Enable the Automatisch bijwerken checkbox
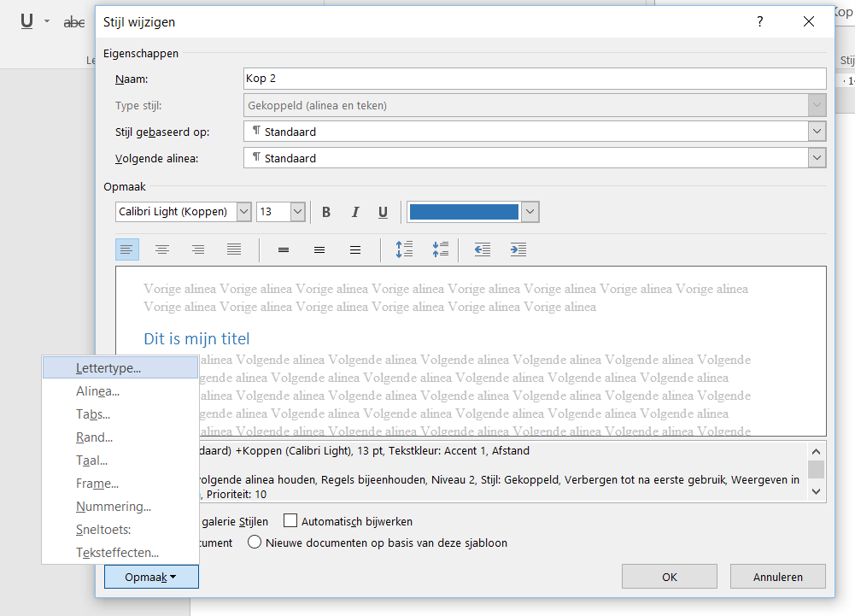 pos(290,521)
